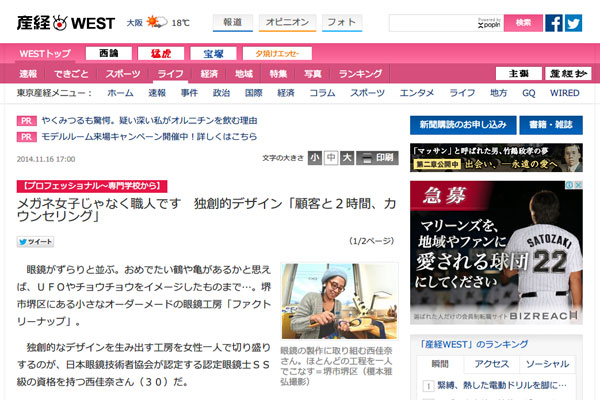Viewport: 600px width, 400px height.
Task: Open the Twitter page icon
Action: click(x=575, y=23)
